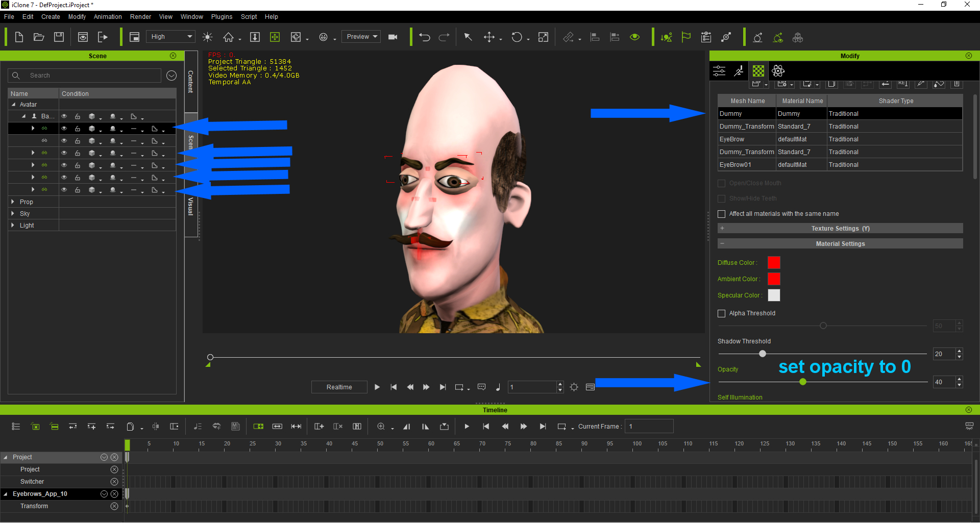Image resolution: width=980 pixels, height=523 pixels.
Task: Click the Home camera view icon
Action: click(x=229, y=37)
